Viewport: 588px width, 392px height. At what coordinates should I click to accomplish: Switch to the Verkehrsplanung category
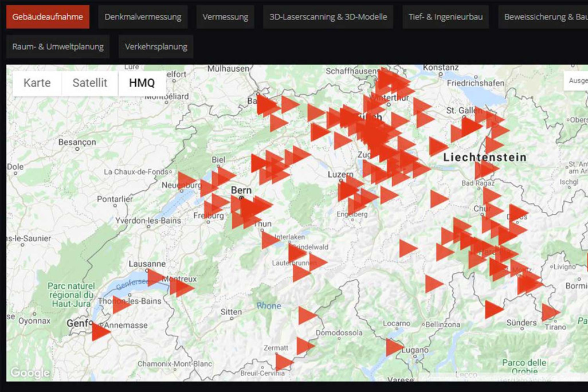click(156, 46)
